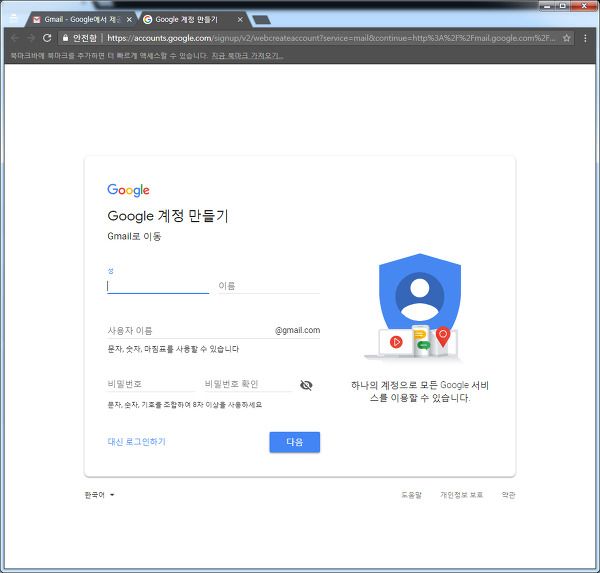The width and height of the screenshot is (600, 573).
Task: Click the 지금 북마크 가져오기 link
Action: point(248,56)
